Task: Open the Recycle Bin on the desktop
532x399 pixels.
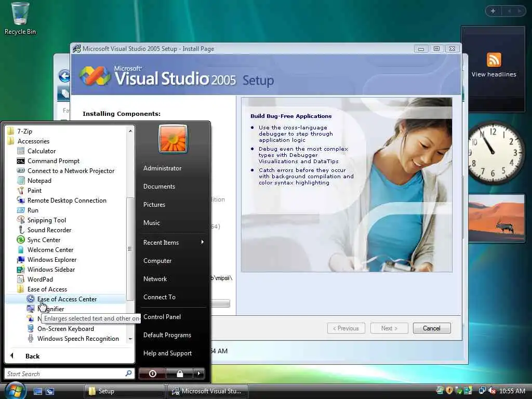Action: click(x=20, y=19)
